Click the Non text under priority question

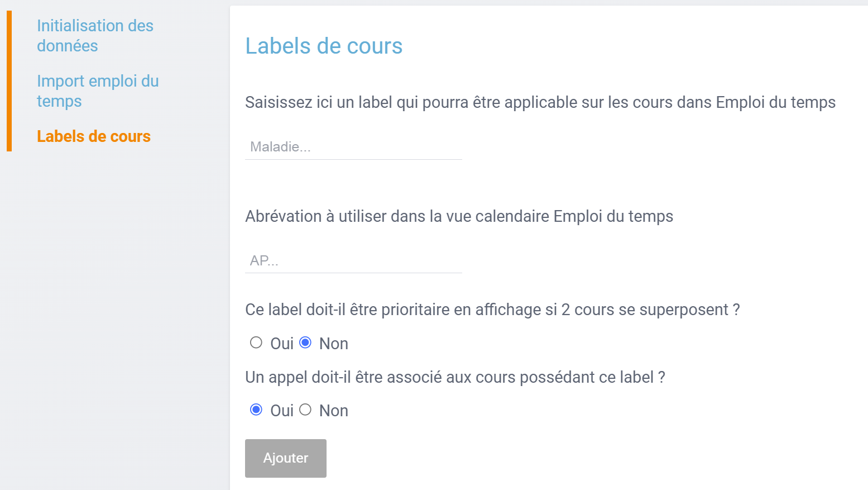(x=334, y=344)
